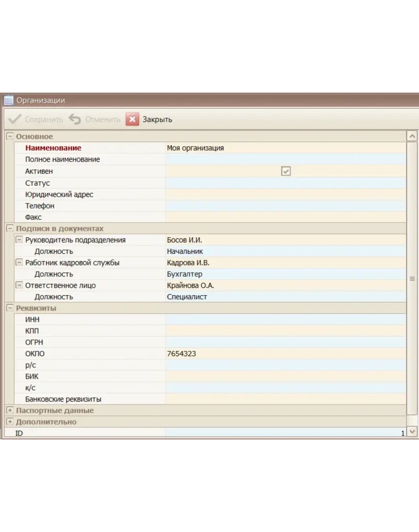Collapse the Работник кадровой службы row
Viewport: 419px width, 532px height.
19,263
